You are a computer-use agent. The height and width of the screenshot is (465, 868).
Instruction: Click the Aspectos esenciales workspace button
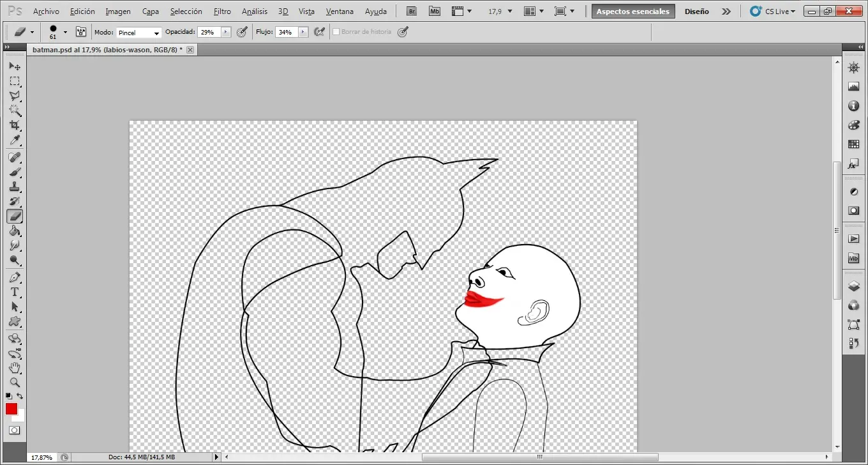click(x=632, y=11)
